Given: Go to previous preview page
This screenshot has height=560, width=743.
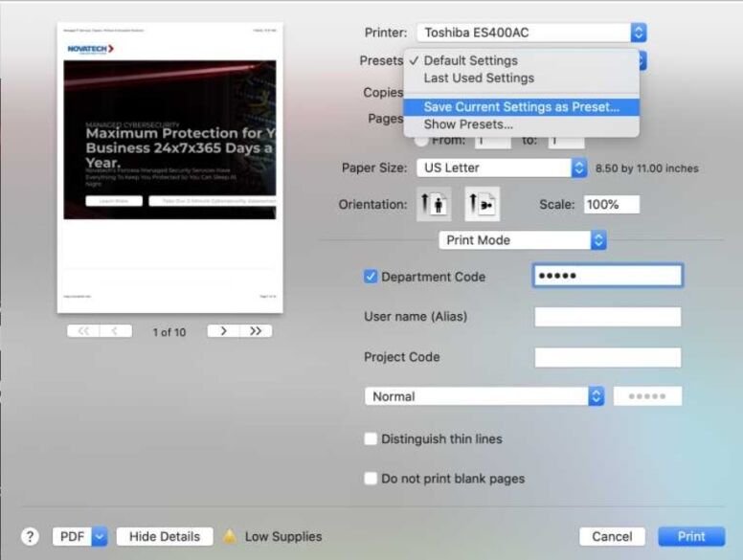Looking at the screenshot, I should [116, 331].
